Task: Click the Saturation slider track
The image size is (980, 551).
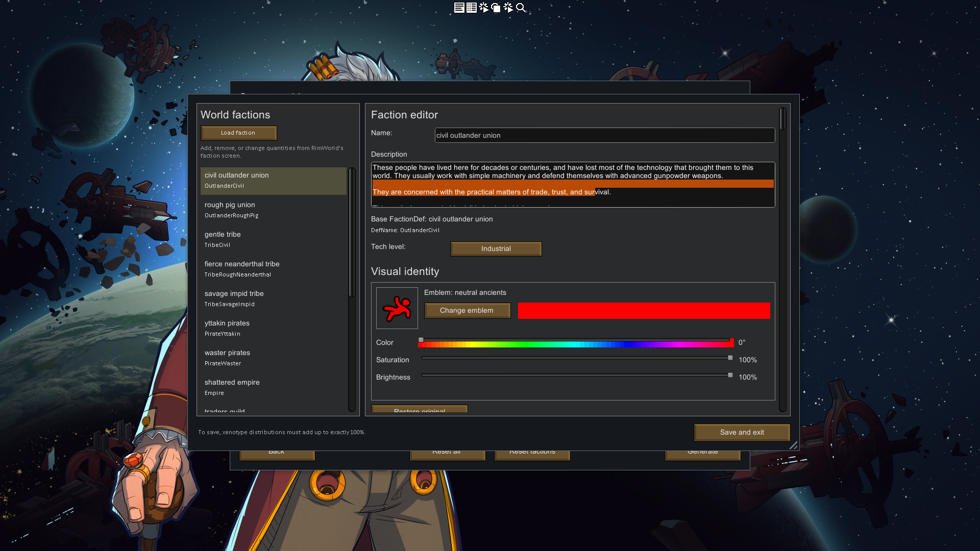Action: tap(576, 358)
